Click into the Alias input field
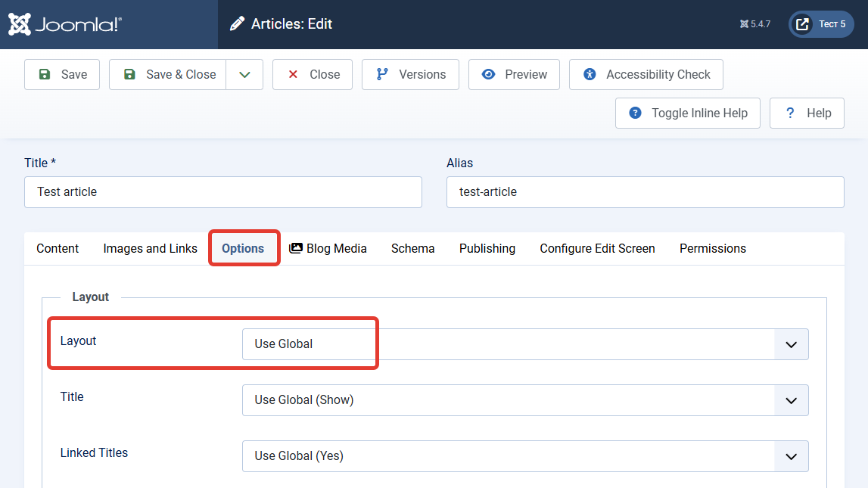Viewport: 868px width, 488px height. coord(645,192)
